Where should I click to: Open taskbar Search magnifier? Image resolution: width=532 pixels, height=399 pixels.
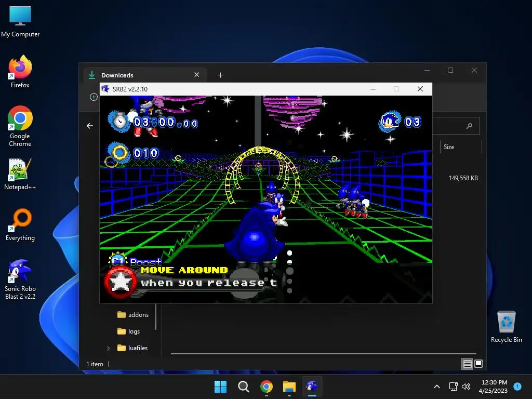point(243,387)
